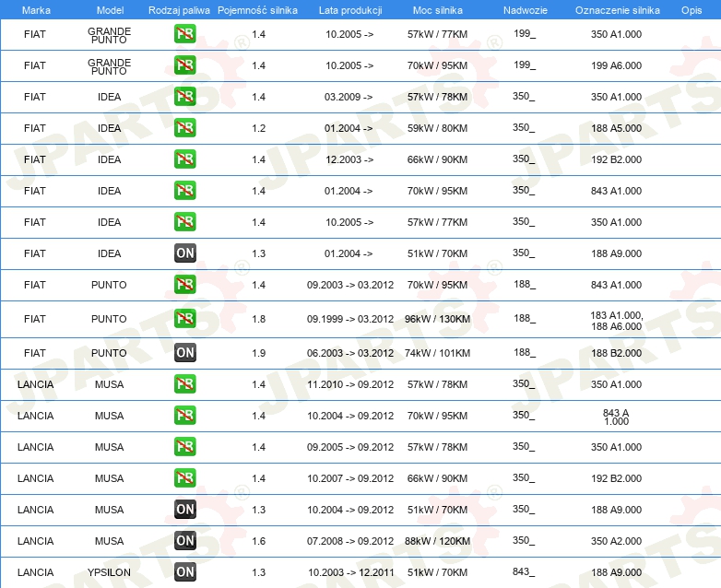Select power value 59kW / 80KM
This screenshot has height=588, width=721.
coord(437,128)
